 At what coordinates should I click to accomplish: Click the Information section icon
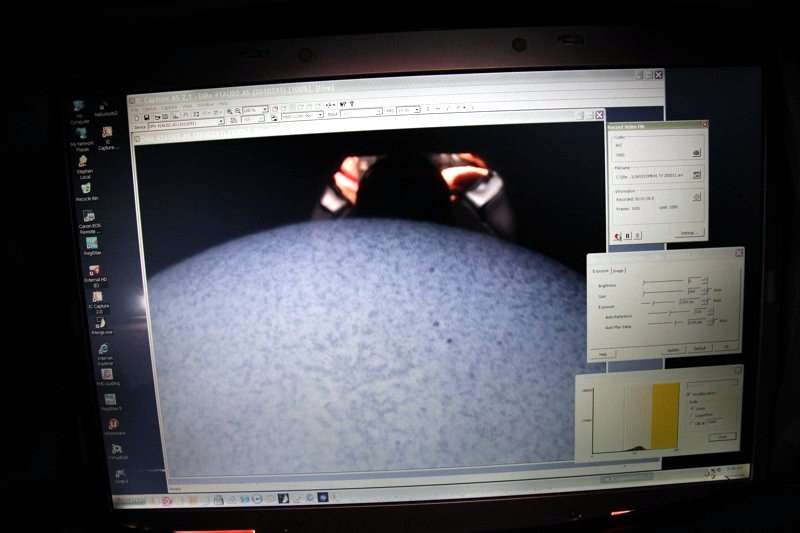[x=696, y=196]
